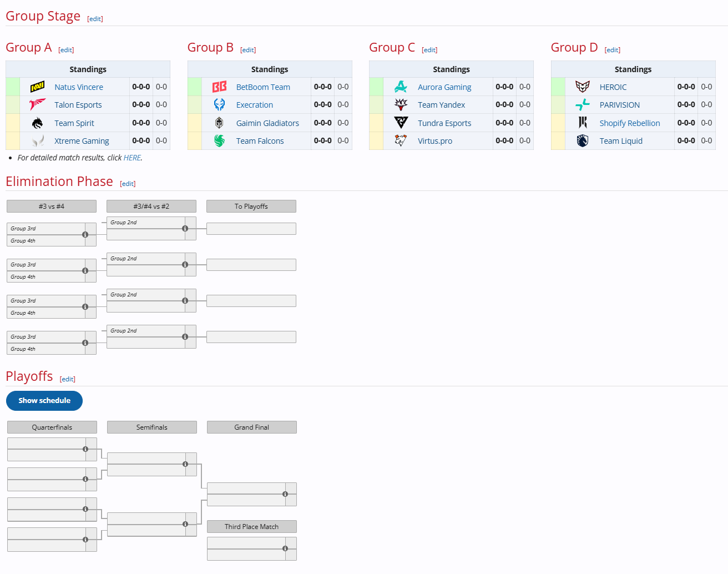Click the Natus Vincere team logo
Screen dimensions: 728x574
coord(37,87)
